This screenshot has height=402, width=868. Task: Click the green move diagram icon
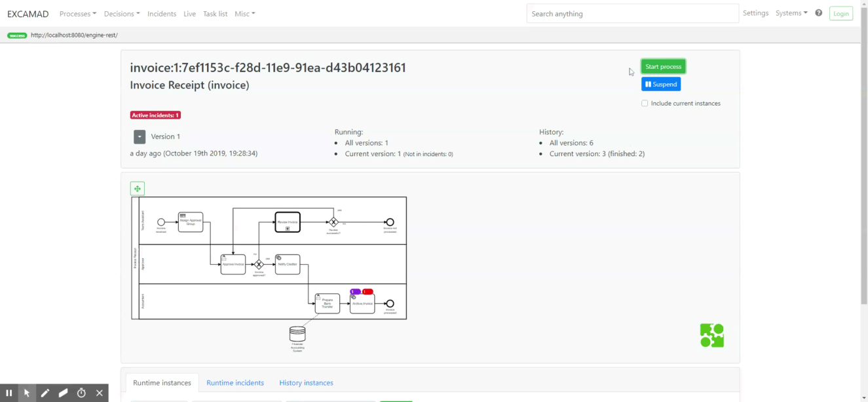tap(138, 189)
